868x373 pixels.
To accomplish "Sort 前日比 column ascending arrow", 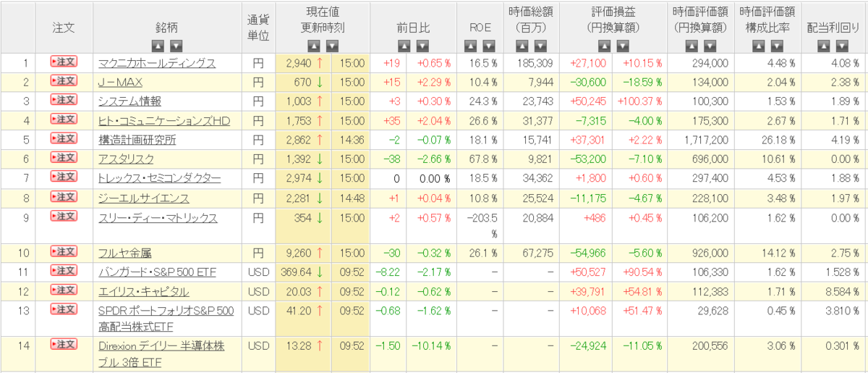I will click(x=404, y=46).
